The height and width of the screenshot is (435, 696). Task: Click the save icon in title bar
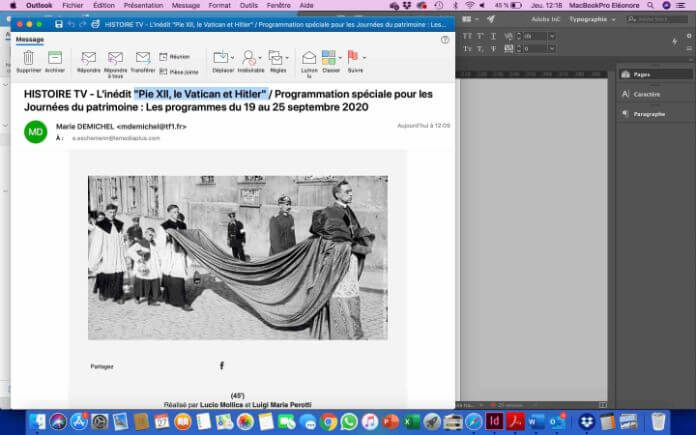(x=59, y=24)
